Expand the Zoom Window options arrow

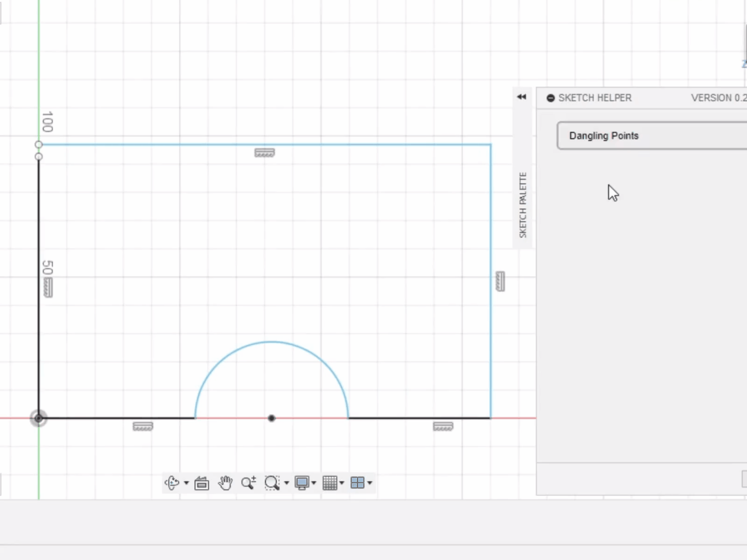coord(287,483)
